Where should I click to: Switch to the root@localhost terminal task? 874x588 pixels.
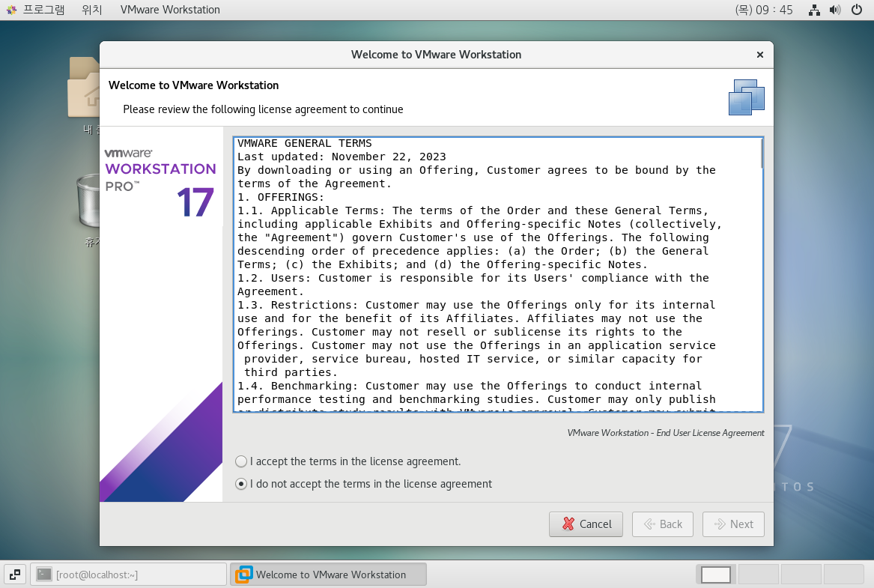pyautogui.click(x=128, y=575)
